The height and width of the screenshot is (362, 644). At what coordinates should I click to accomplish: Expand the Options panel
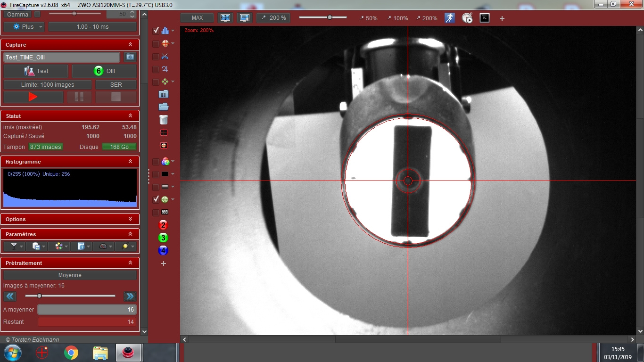pos(130,219)
